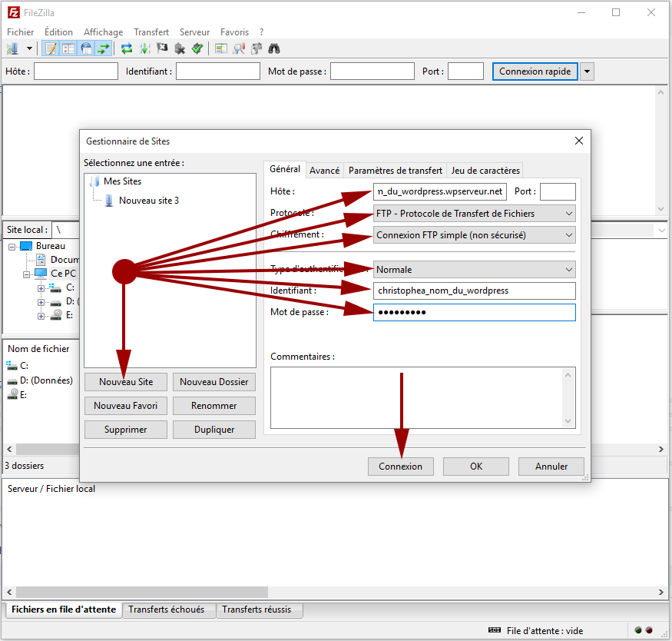Switch to the Général tab
This screenshot has width=672, height=641.
[x=285, y=169]
